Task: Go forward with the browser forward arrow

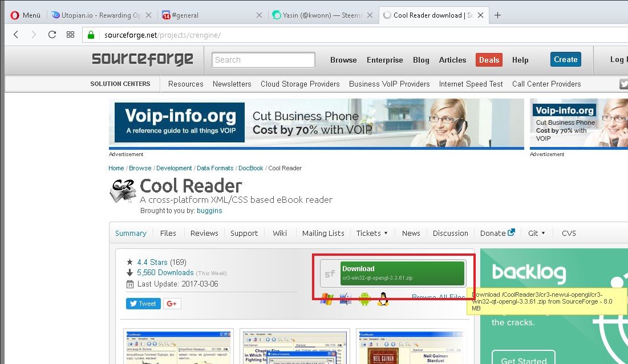Action: point(34,35)
